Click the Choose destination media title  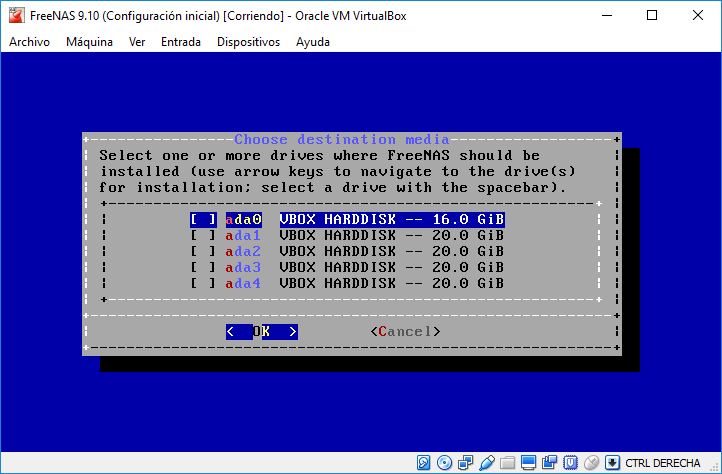click(x=342, y=139)
